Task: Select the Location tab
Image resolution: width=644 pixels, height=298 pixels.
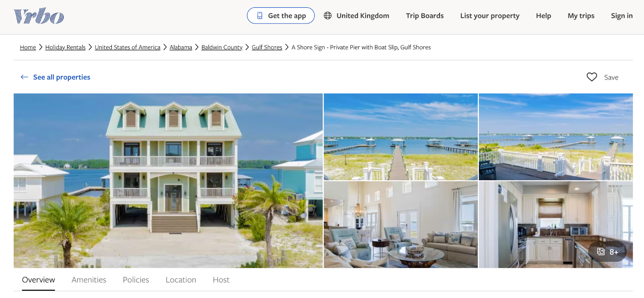Action: (x=181, y=280)
